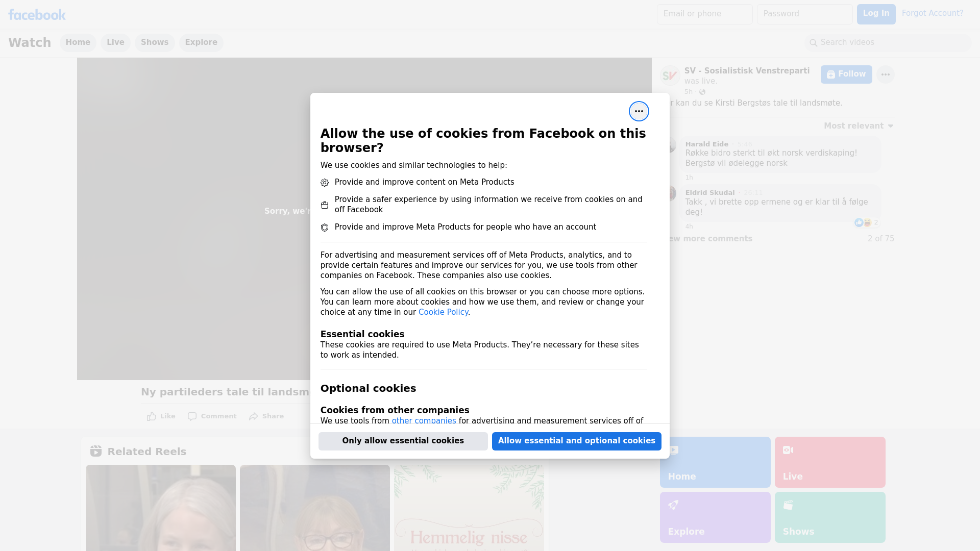Click the Share arrow icon
Image resolution: width=980 pixels, height=551 pixels.
pos(254,416)
